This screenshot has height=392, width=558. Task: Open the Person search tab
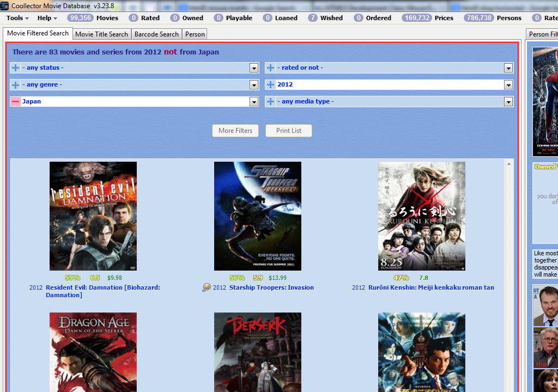[x=195, y=34]
